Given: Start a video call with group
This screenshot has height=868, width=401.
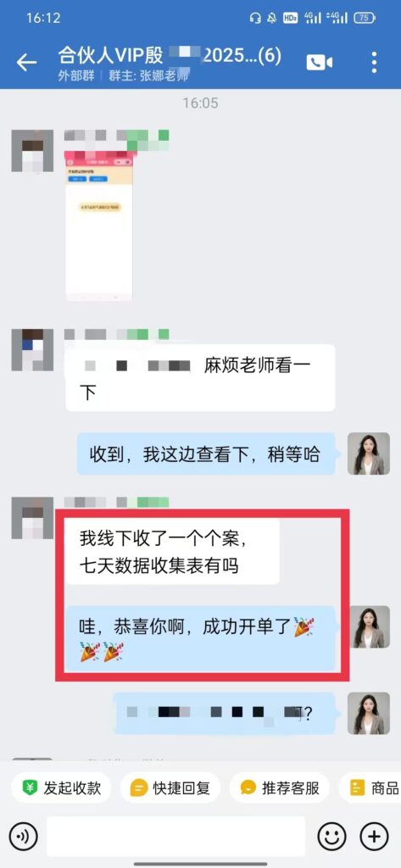Looking at the screenshot, I should pos(320,63).
